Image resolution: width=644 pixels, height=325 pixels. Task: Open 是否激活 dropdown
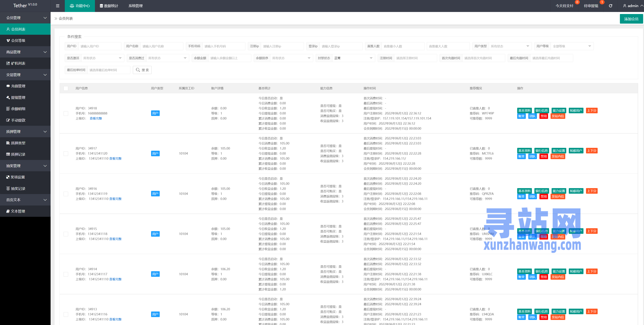(103, 58)
